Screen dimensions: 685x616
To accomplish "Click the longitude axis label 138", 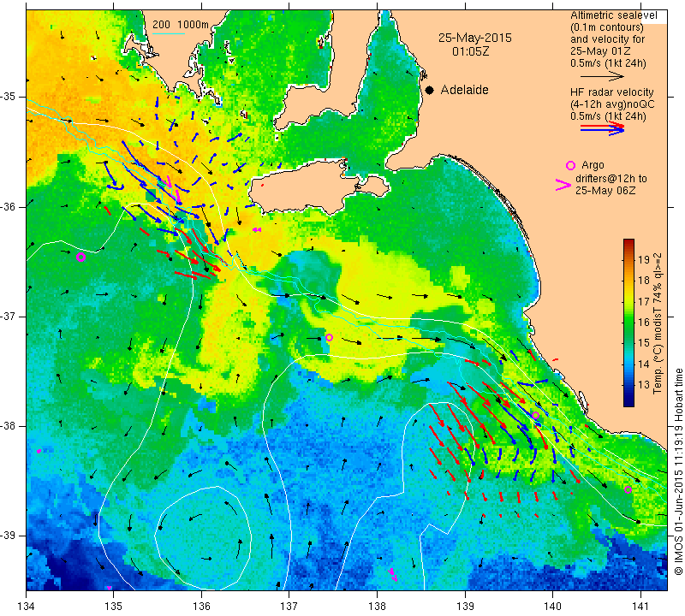I will click(x=377, y=607).
